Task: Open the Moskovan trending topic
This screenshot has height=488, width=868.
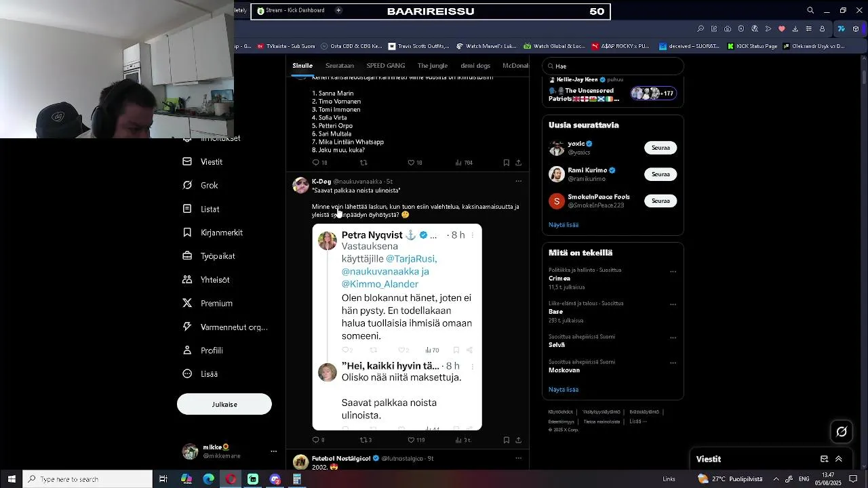Action: [564, 371]
